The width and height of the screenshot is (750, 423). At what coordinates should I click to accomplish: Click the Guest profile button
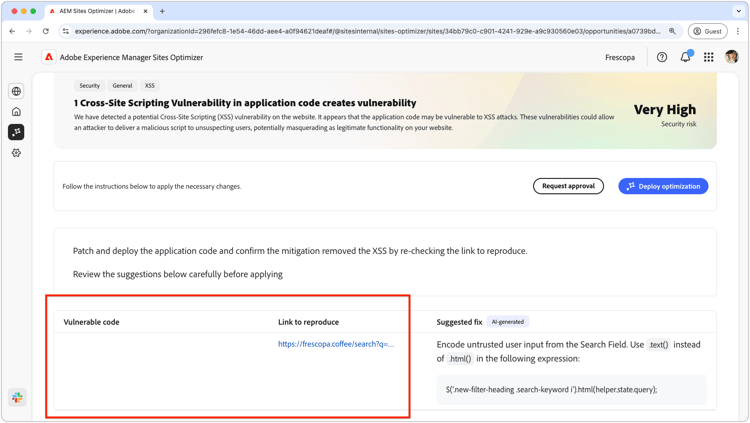click(x=707, y=31)
